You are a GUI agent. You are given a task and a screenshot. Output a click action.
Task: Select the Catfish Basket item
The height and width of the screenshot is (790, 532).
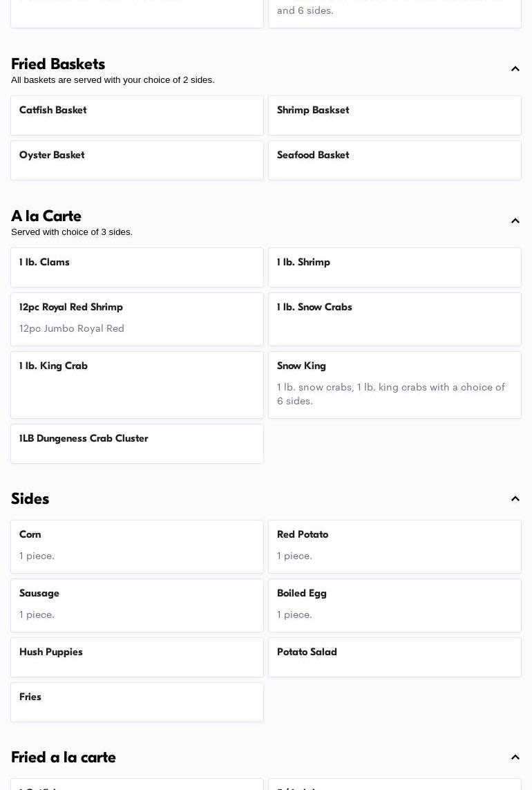137,115
